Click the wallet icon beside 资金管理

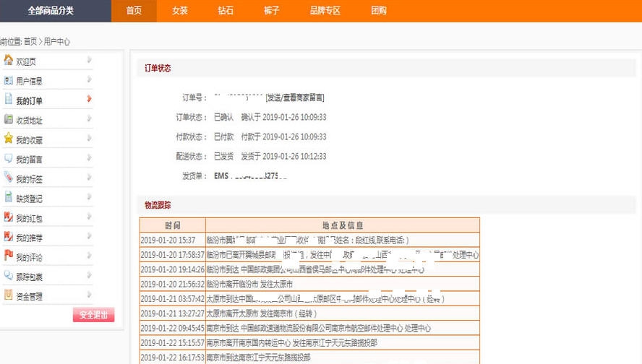point(8,295)
